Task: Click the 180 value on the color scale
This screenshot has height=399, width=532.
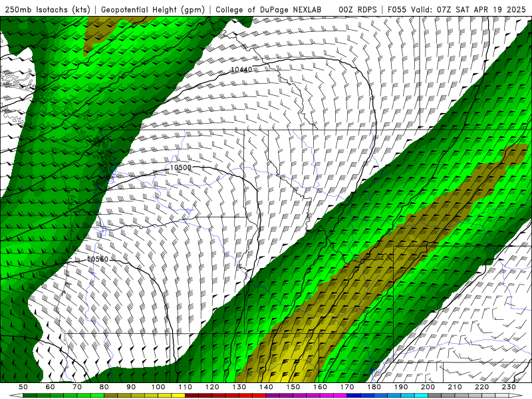Action: point(374,387)
